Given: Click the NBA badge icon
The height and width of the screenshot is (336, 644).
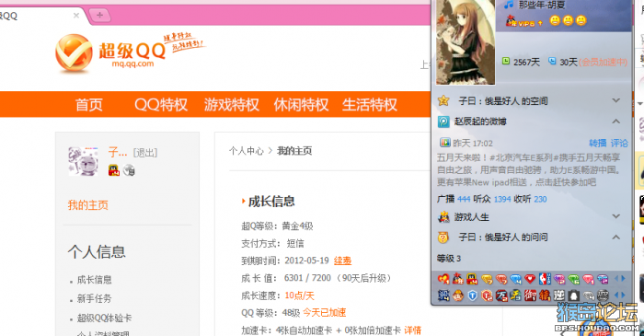Looking at the screenshot, I should click(545, 279).
